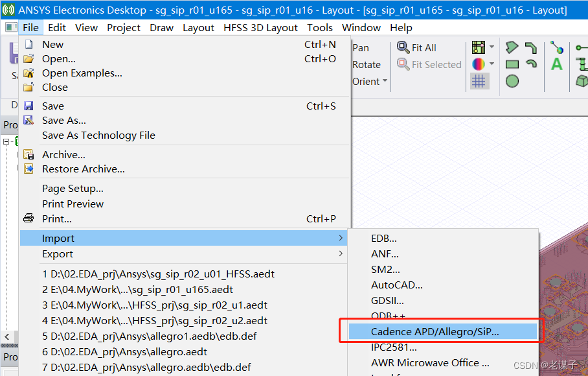Select the arc drawing tool
Screen dimensions: 588x376
pos(531,64)
